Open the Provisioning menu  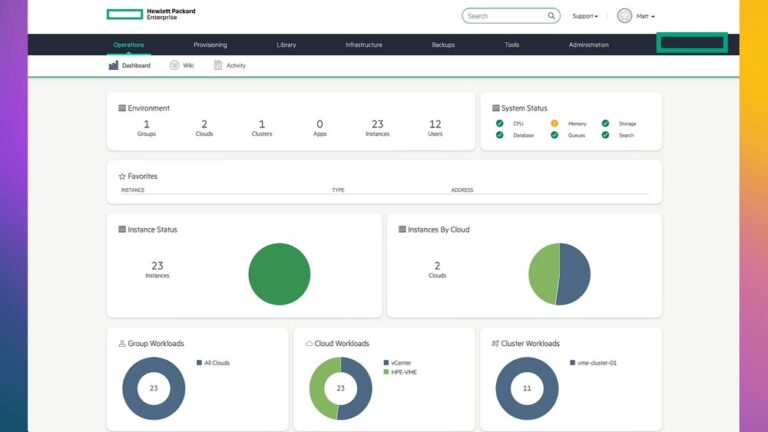pos(210,45)
